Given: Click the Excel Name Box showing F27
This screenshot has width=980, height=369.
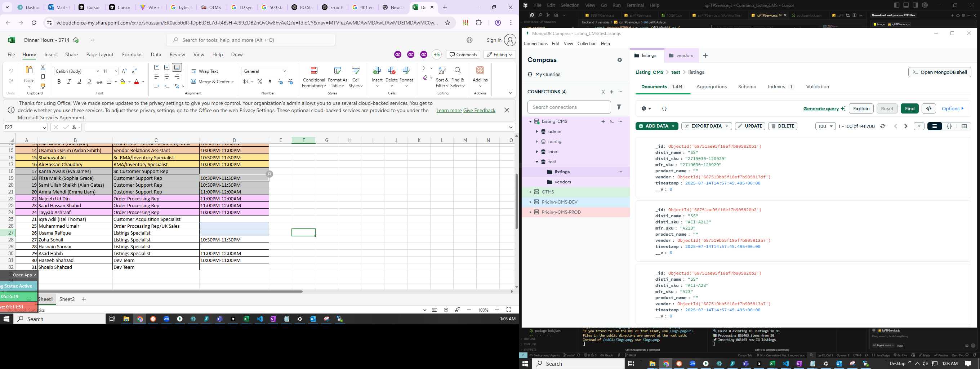Looking at the screenshot, I should click(x=25, y=127).
